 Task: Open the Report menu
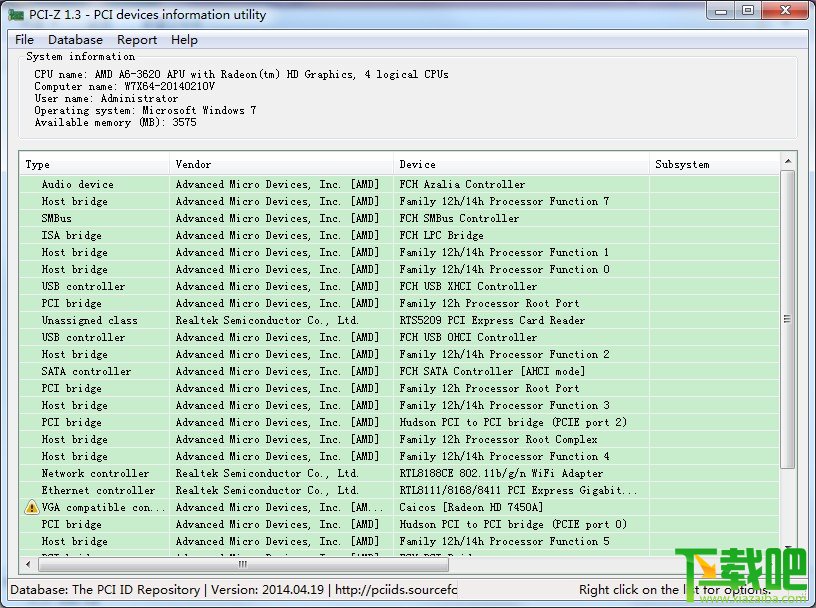[x=137, y=40]
